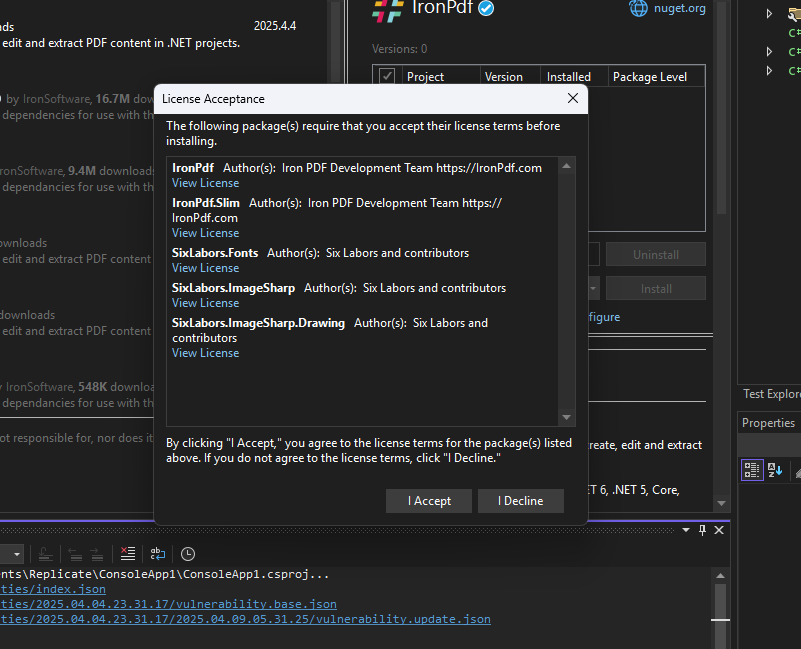Viewport: 801px width, 649px height.
Task: Select the Properties panel title
Action: 768,423
